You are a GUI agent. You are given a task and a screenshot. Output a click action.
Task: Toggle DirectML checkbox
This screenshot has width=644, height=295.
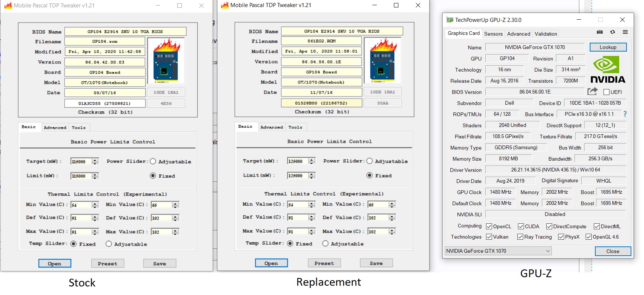pyautogui.click(x=596, y=226)
